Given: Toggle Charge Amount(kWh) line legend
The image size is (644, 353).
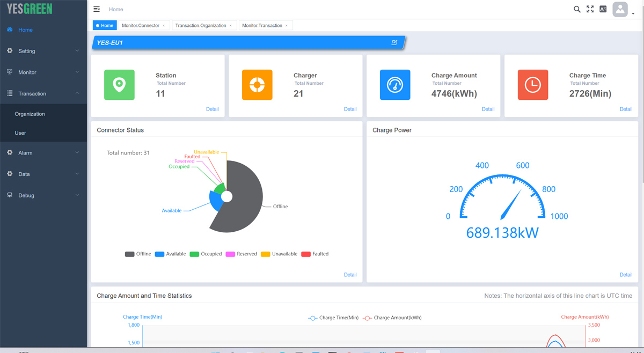Looking at the screenshot, I should (392, 318).
